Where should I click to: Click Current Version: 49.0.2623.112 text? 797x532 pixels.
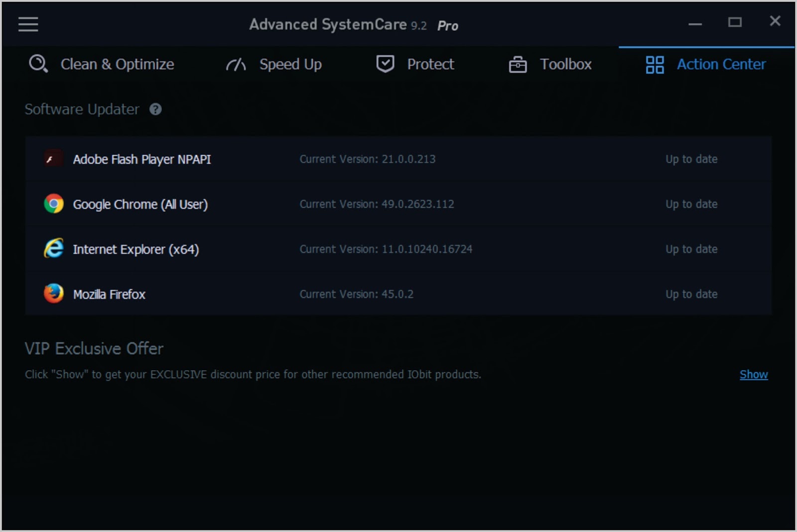(x=377, y=204)
